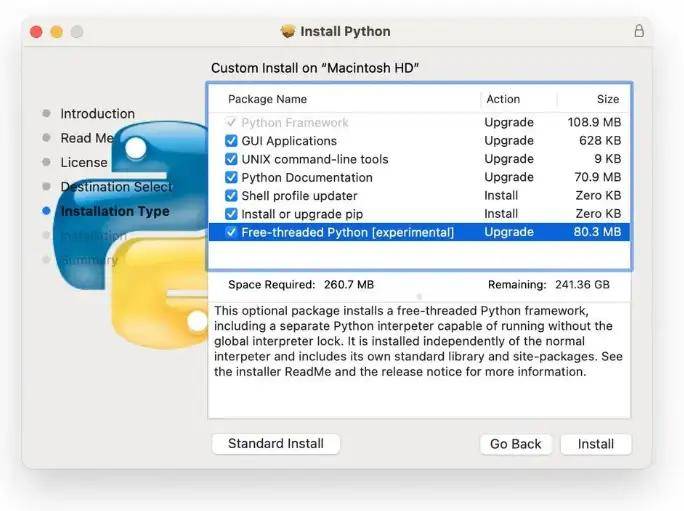Uncheck the GUI Applications checkbox
This screenshot has height=511, width=684.
tap(231, 141)
